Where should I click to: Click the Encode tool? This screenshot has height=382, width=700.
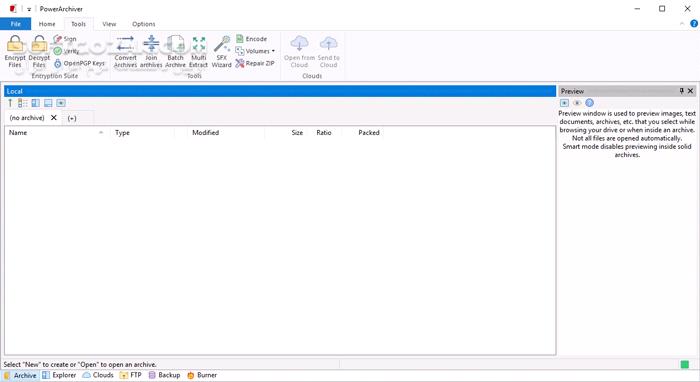click(x=251, y=39)
